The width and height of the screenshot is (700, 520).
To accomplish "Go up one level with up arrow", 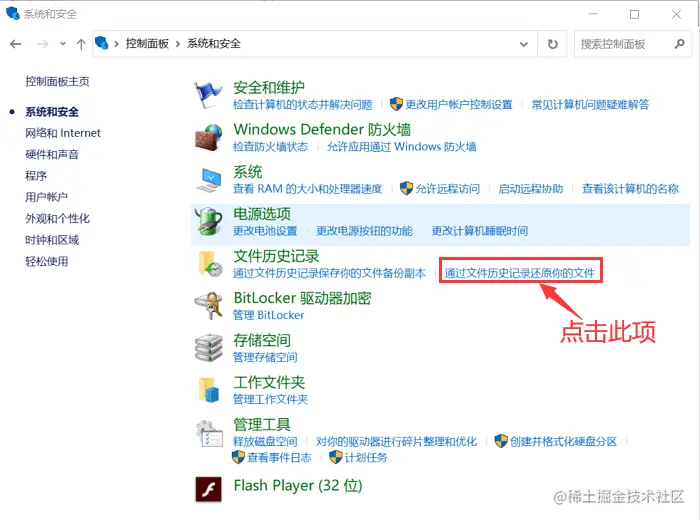I will click(x=81, y=44).
